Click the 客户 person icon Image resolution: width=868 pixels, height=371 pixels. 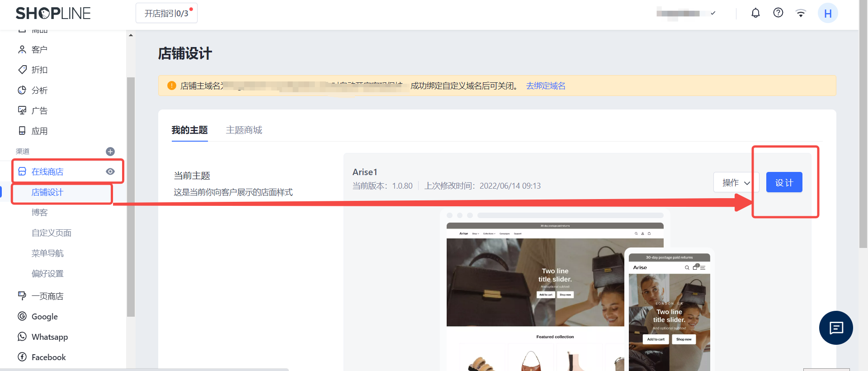(x=22, y=49)
